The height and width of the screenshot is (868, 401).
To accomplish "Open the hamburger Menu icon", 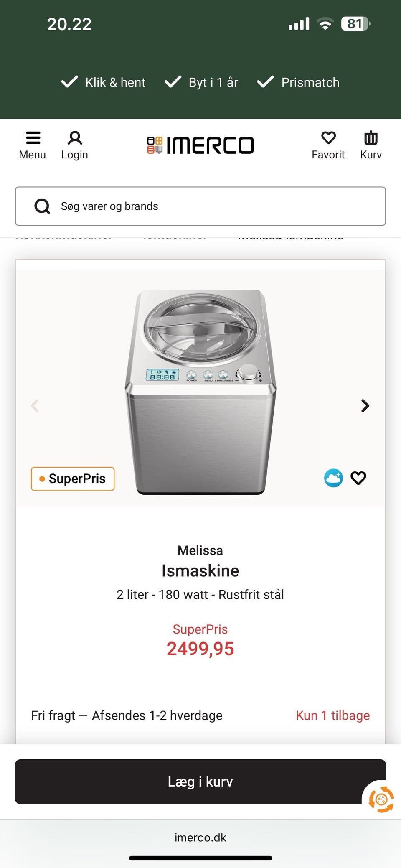I will tap(33, 138).
